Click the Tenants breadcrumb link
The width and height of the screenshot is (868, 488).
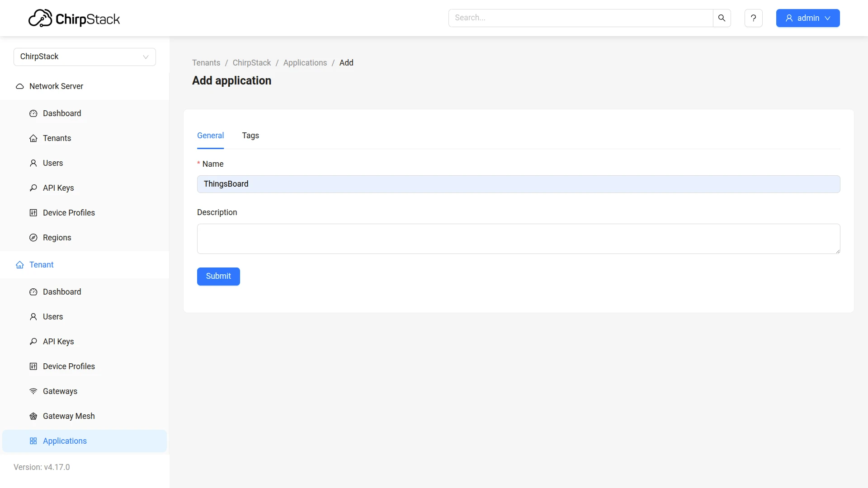pyautogui.click(x=206, y=63)
